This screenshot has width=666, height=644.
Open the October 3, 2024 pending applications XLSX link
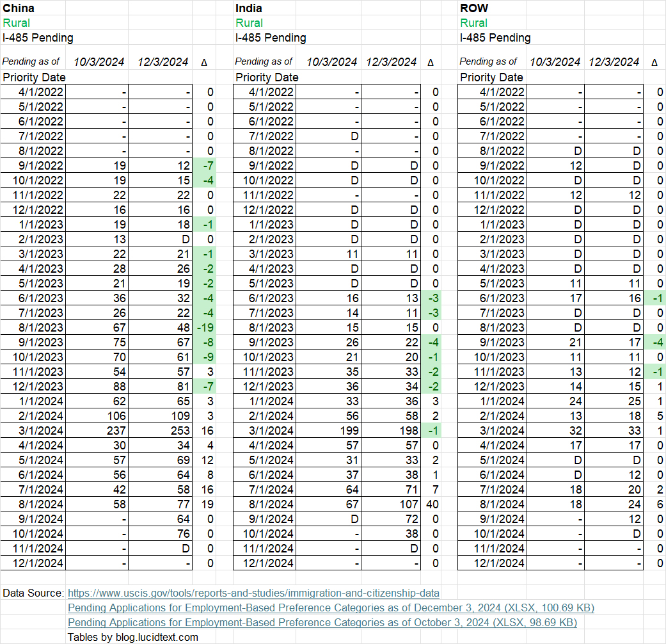[x=322, y=622]
